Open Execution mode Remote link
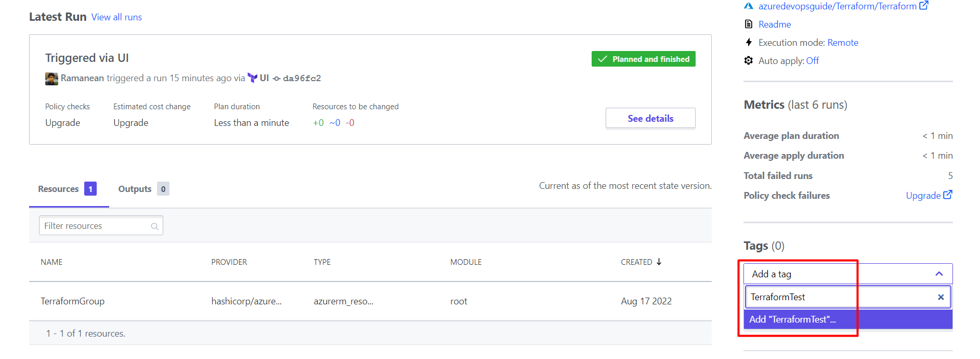This screenshot has height=359, width=980. coord(843,43)
